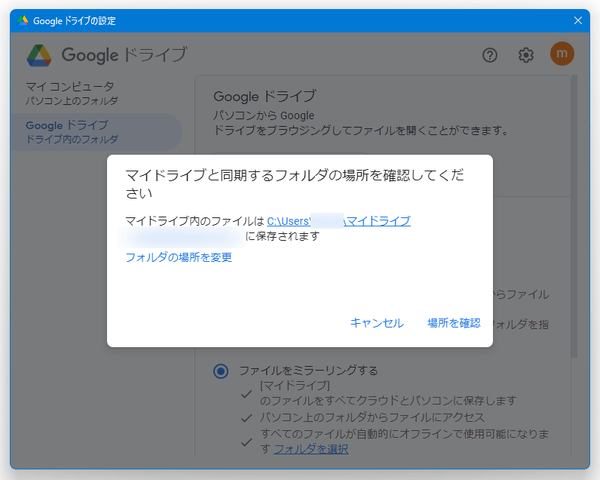Click the フォルダの場所を変更 link
The height and width of the screenshot is (480, 600).
pos(179,258)
